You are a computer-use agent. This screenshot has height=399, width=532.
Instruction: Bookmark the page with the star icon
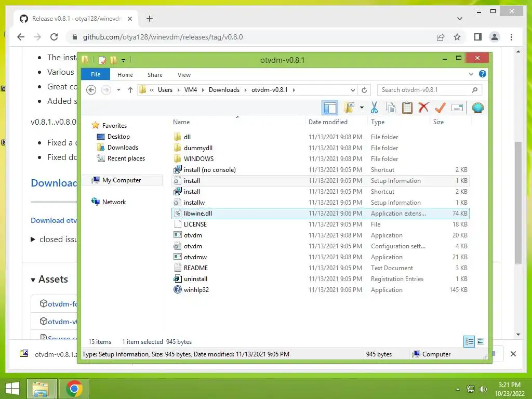coord(457,37)
